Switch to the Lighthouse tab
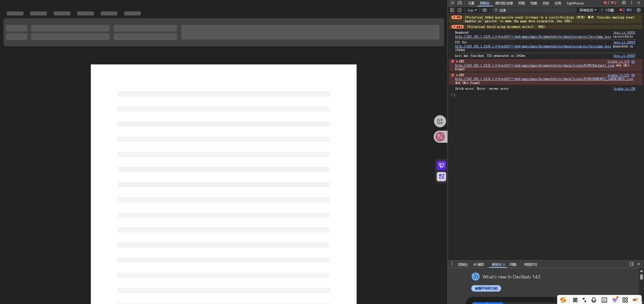Viewport: 644px width, 304px height. click(575, 3)
